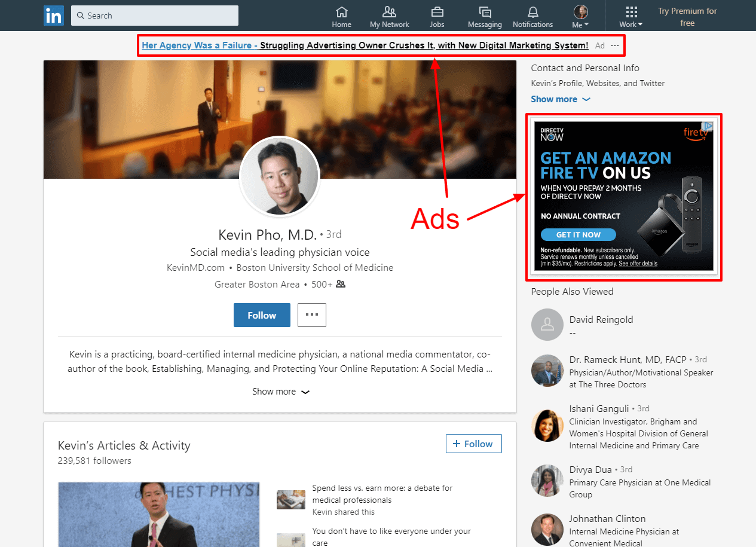Click the AdChoices icon on the ad

[x=708, y=126]
